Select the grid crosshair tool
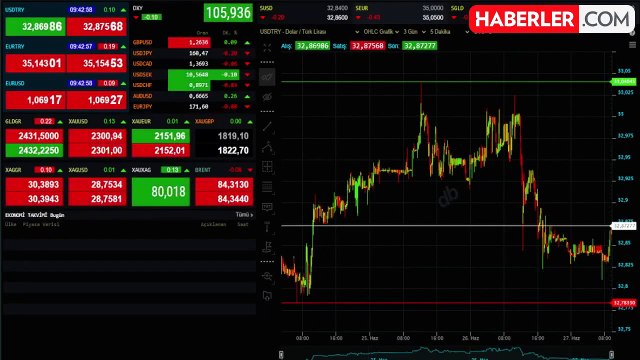 coord(267,167)
